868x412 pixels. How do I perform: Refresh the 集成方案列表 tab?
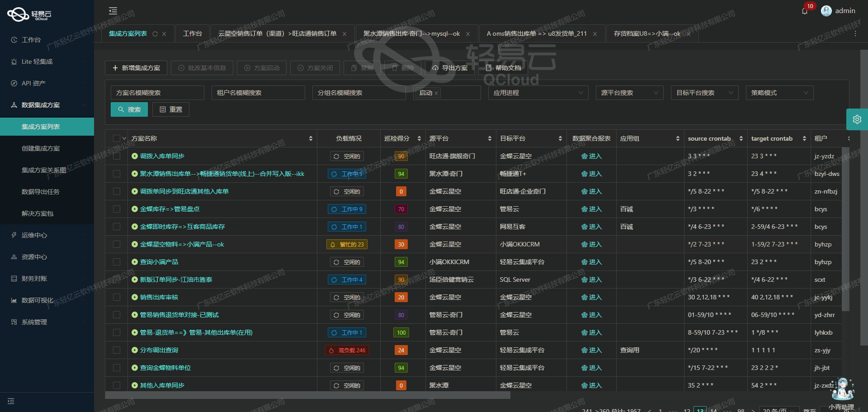pos(155,34)
